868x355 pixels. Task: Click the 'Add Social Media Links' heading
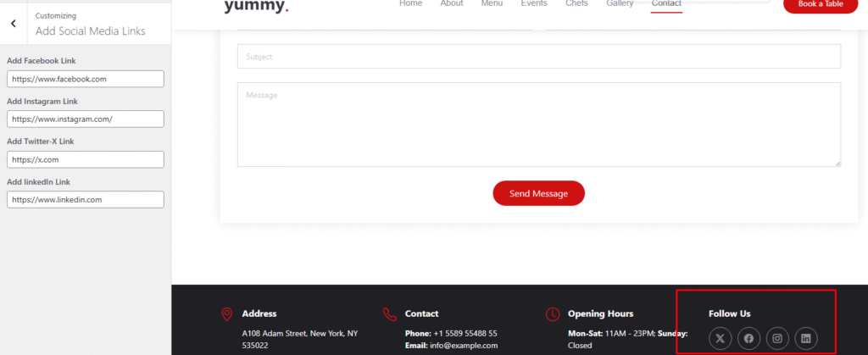coord(90,31)
